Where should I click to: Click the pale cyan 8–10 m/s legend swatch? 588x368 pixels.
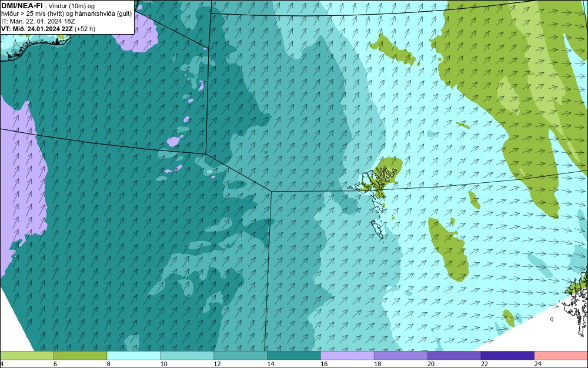pos(133,356)
